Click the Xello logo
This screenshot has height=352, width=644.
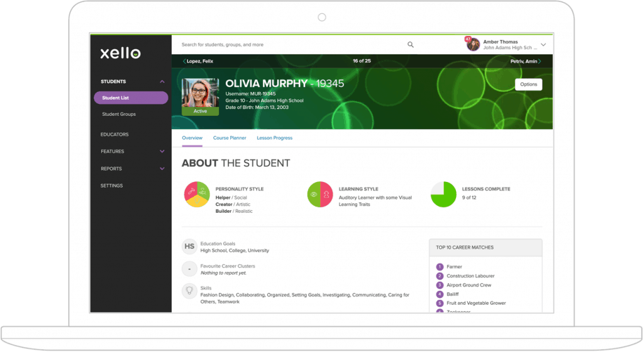pyautogui.click(x=120, y=54)
